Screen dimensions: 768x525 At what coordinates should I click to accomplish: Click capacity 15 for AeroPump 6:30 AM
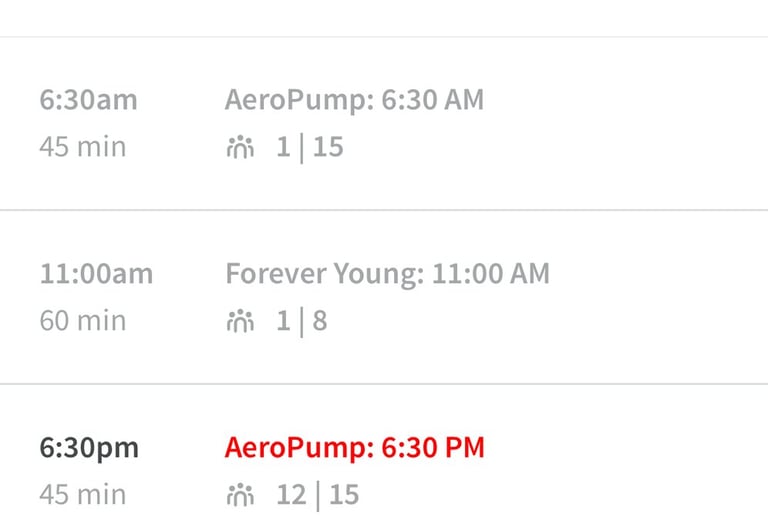pyautogui.click(x=328, y=148)
